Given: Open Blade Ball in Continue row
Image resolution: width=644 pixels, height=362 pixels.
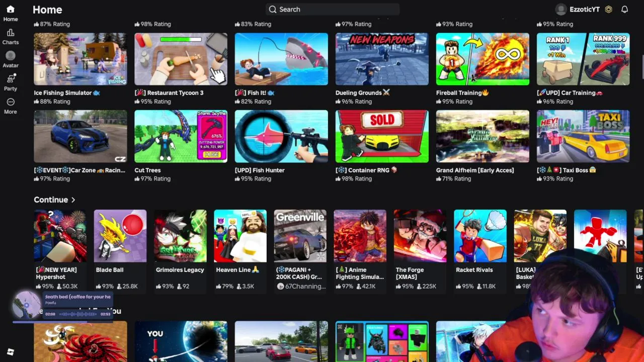Looking at the screenshot, I should click(120, 236).
